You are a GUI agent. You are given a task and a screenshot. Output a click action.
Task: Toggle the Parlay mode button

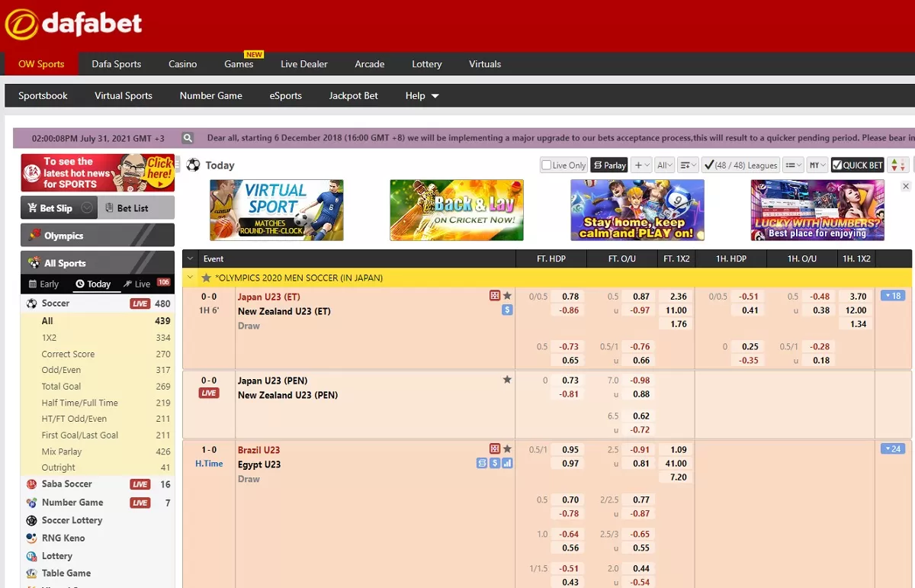(609, 165)
